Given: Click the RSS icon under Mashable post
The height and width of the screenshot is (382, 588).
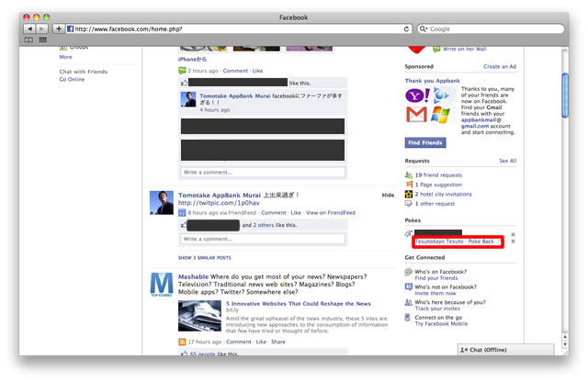Looking at the screenshot, I should (x=182, y=342).
